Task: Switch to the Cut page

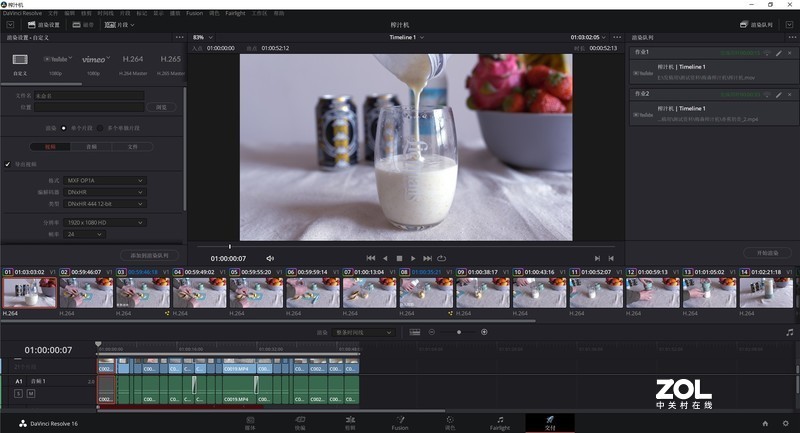Action: (300, 423)
